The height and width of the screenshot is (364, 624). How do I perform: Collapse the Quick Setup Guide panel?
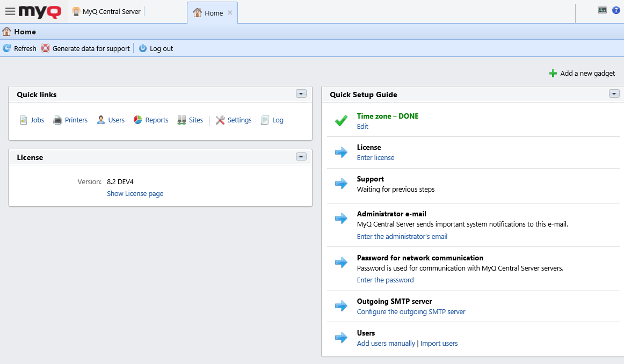pyautogui.click(x=614, y=93)
